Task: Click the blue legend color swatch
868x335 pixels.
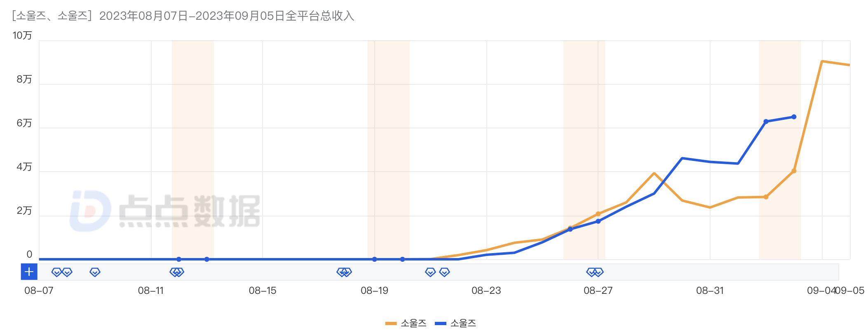Action: [x=441, y=323]
